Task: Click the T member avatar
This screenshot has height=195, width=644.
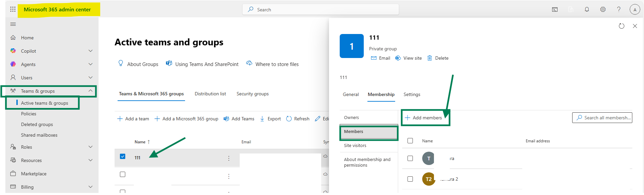Action: 428,158
